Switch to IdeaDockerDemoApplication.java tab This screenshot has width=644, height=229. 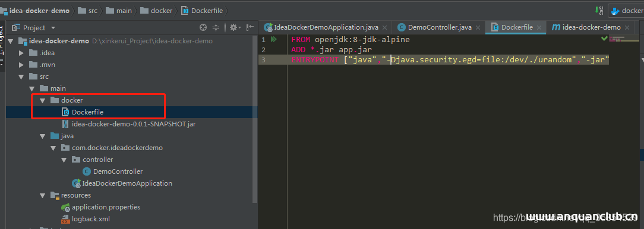[x=326, y=27]
